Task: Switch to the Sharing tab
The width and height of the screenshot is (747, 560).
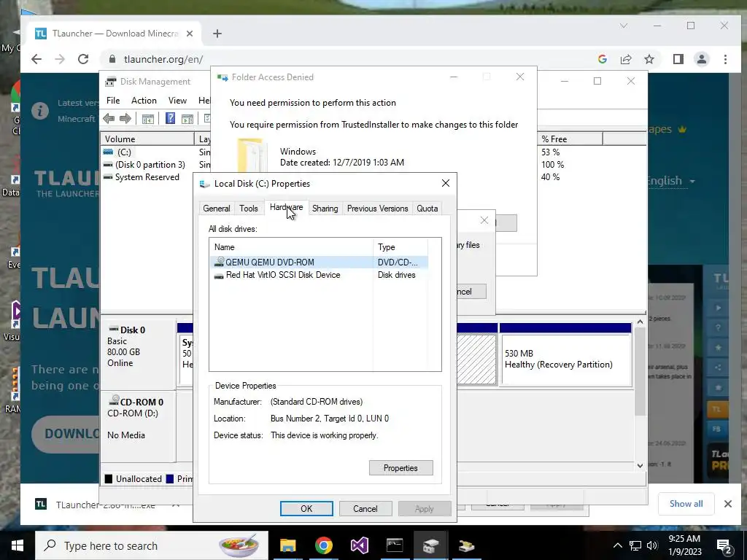Action: [x=325, y=209]
